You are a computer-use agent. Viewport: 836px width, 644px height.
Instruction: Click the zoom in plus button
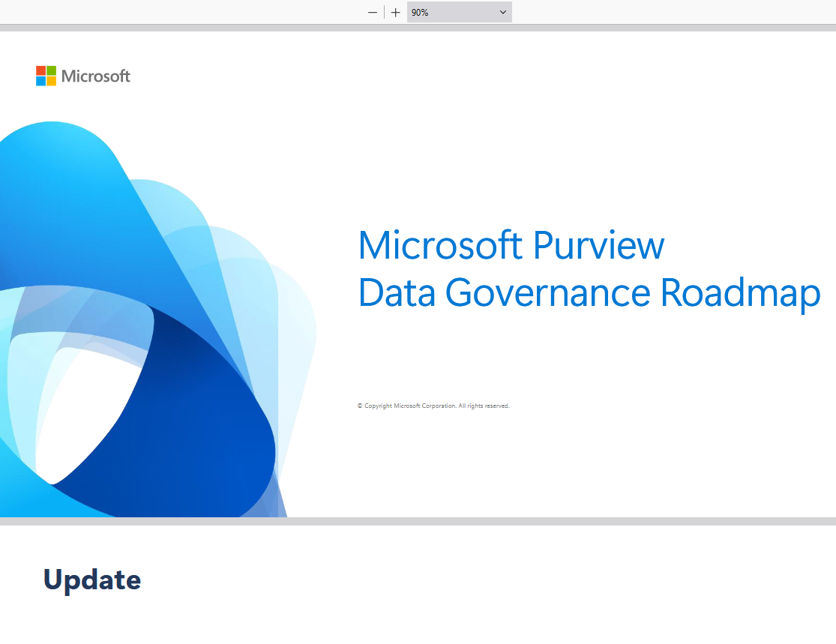[x=396, y=13]
